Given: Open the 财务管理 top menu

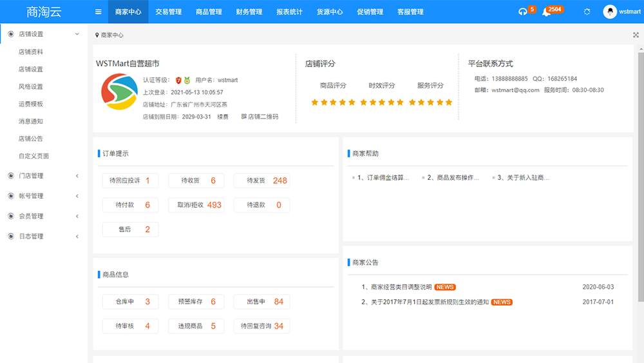Looking at the screenshot, I should click(249, 12).
